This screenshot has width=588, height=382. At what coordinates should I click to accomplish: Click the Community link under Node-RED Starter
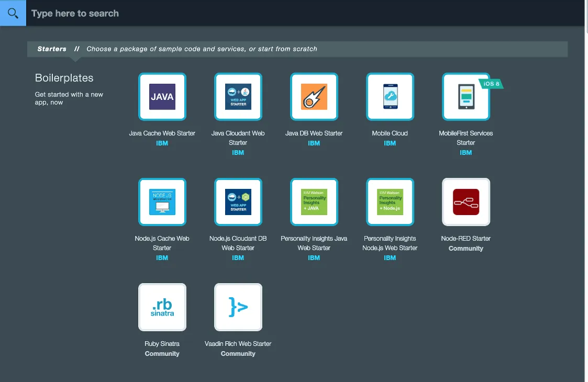[x=465, y=248]
